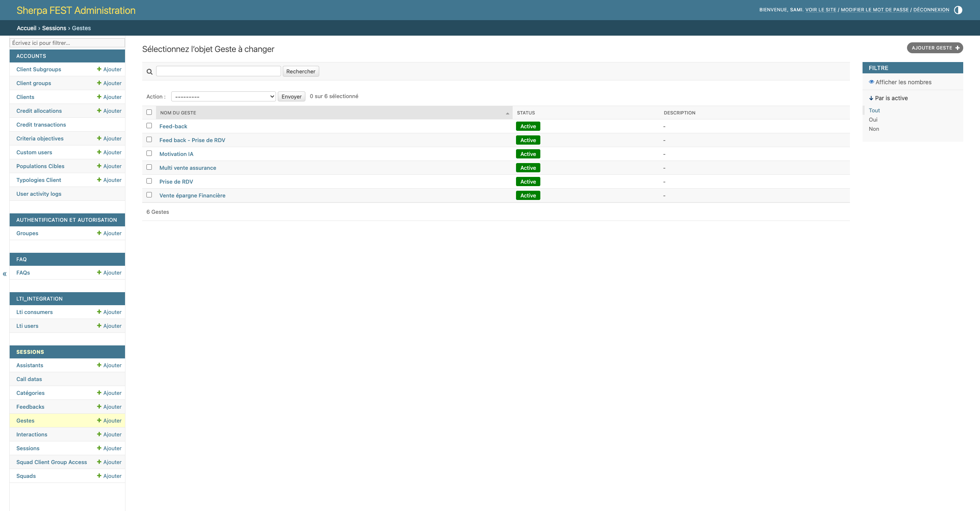Open Feedbacks in Sessions sidebar
This screenshot has width=980, height=511.
click(30, 407)
